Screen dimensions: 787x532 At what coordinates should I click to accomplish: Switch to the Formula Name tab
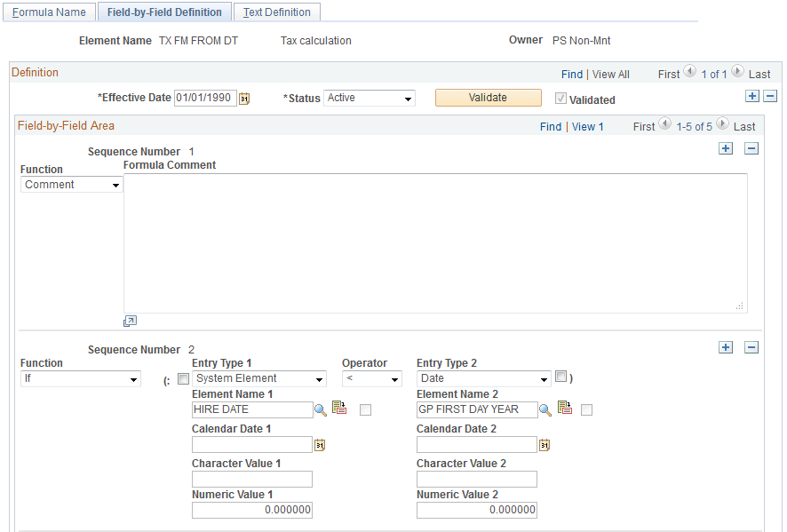pyautogui.click(x=49, y=12)
